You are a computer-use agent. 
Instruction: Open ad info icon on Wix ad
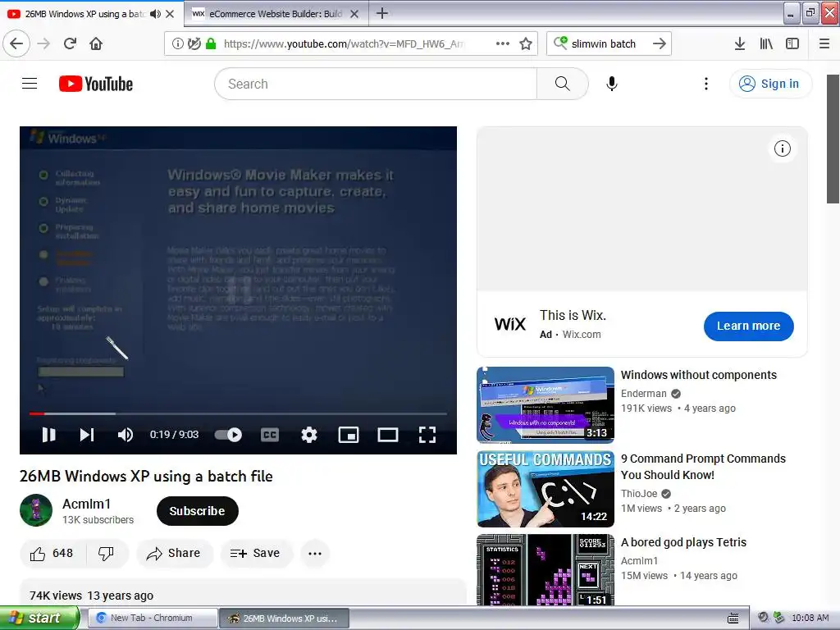[x=782, y=148]
